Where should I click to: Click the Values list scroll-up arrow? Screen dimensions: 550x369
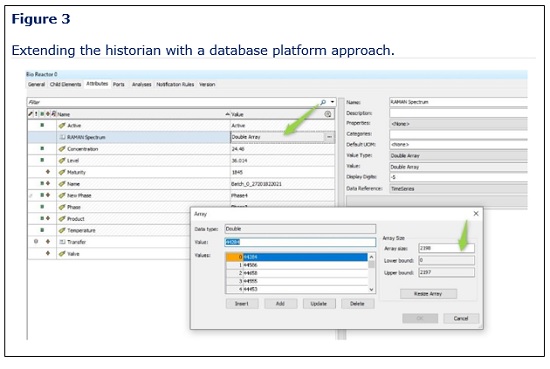coord(371,257)
